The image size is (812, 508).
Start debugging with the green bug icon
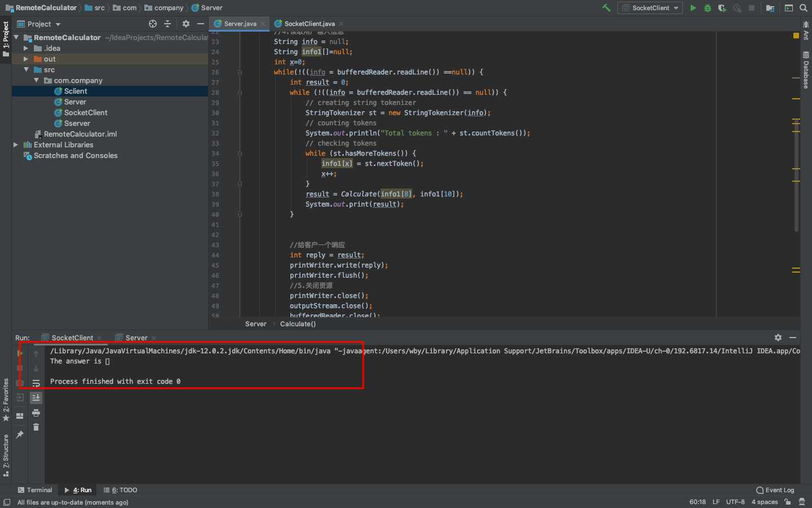[x=708, y=8]
